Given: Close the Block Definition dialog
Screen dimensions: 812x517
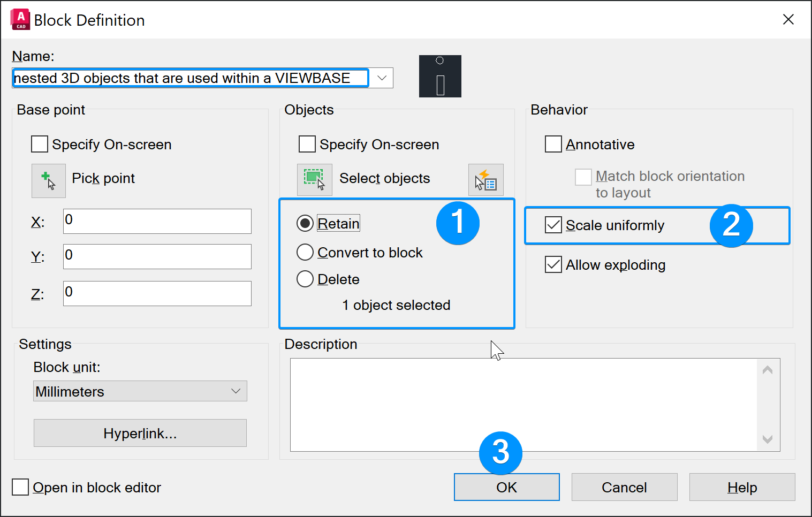Looking at the screenshot, I should [x=788, y=20].
